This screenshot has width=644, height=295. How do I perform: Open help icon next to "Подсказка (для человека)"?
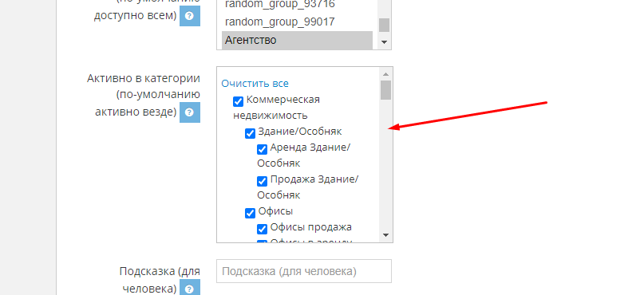tap(190, 287)
